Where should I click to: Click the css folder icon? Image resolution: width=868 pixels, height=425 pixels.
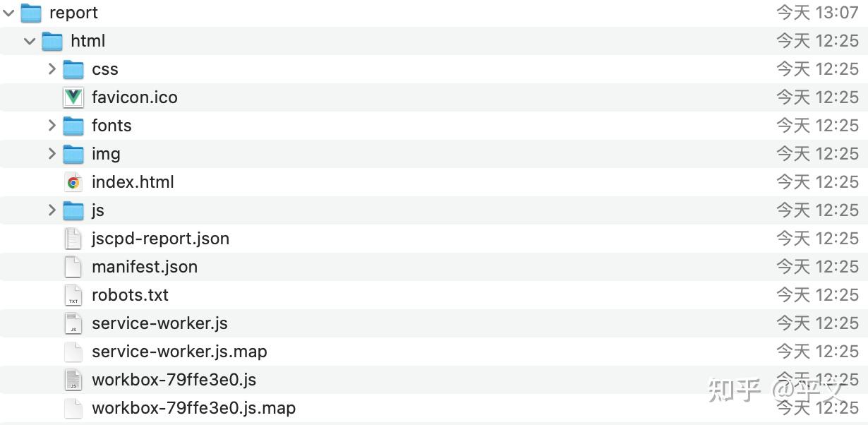click(73, 69)
